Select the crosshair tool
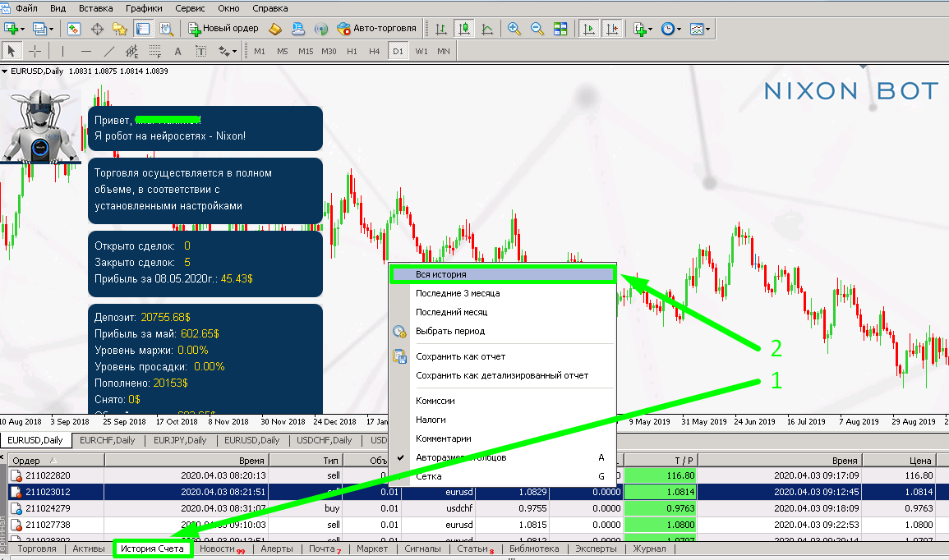The height and width of the screenshot is (560, 949). click(35, 51)
